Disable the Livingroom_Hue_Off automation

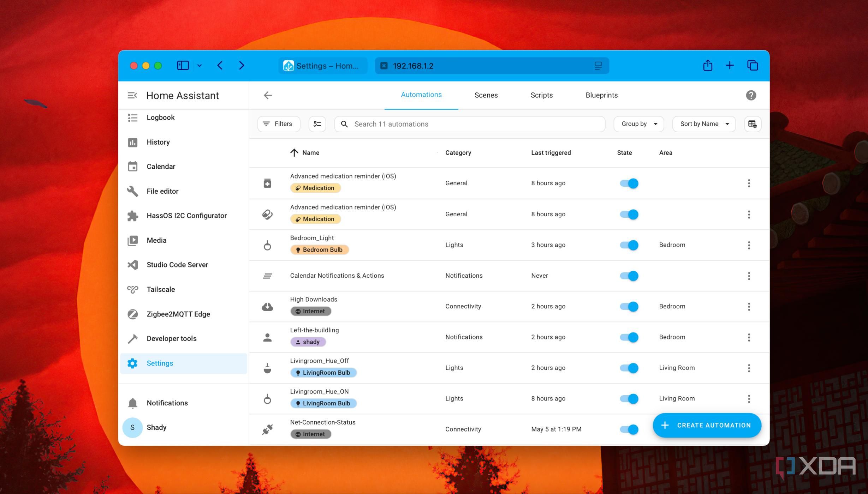(629, 368)
